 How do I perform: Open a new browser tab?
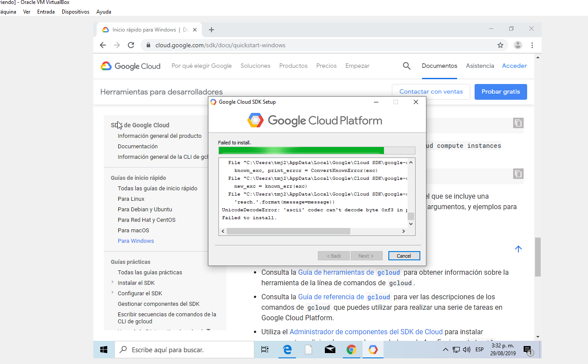211,30
